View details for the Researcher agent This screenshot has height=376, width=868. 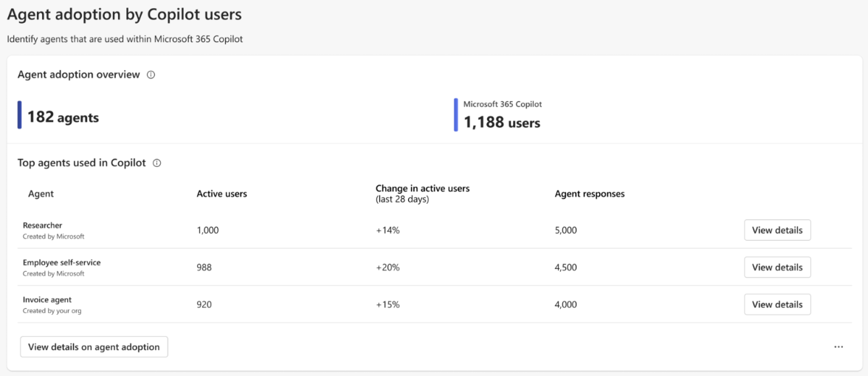[776, 230]
